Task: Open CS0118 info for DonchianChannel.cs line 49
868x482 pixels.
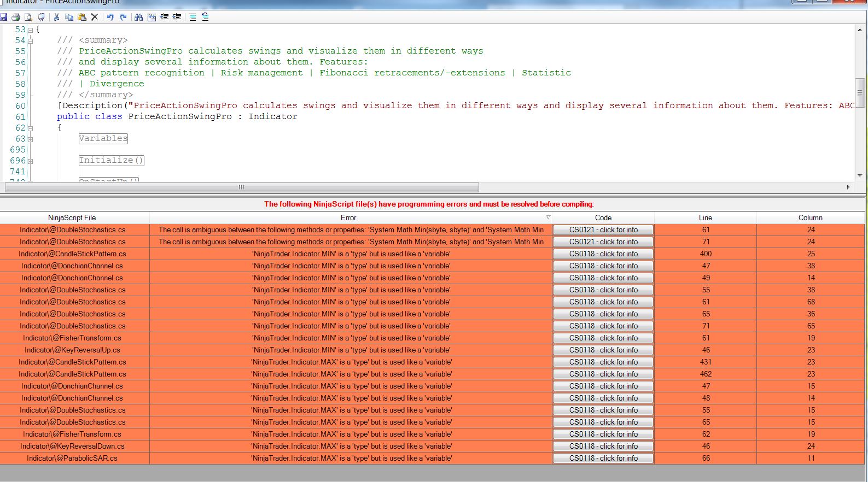Action: 603,278
